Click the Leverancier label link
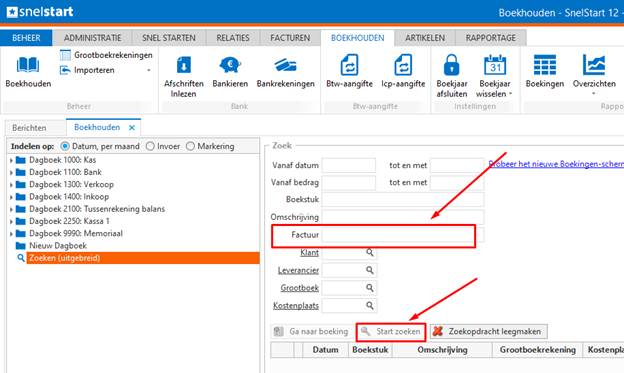 tap(298, 270)
